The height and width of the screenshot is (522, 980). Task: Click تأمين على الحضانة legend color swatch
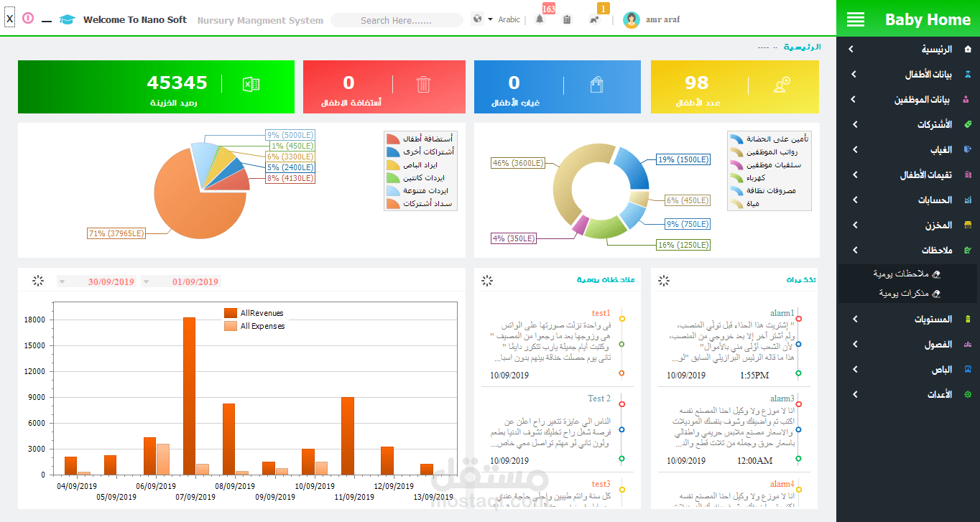pos(736,139)
